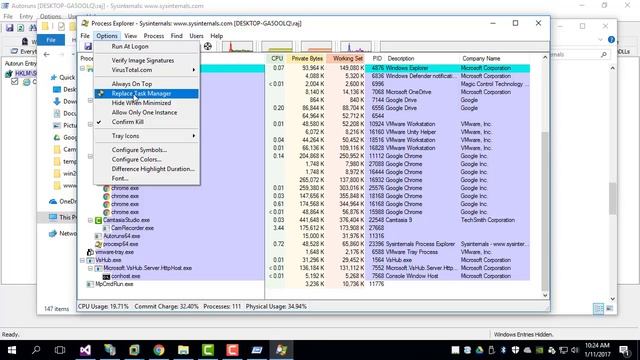Open the Users menu in Process Explorer
The image size is (640, 360).
click(196, 36)
